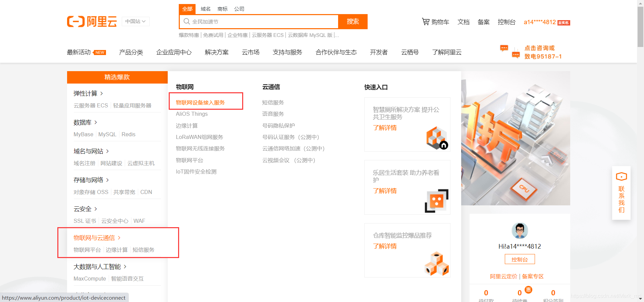
Task: Click the Aliyun logo
Action: 92,21
